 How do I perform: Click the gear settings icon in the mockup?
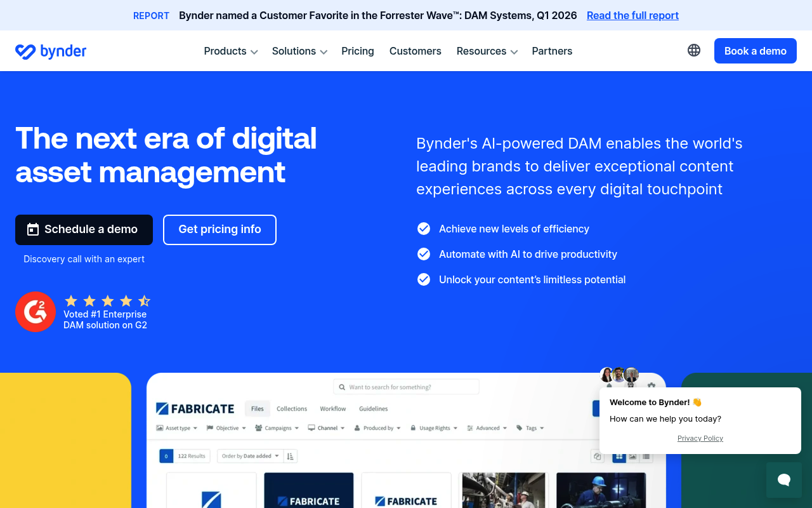click(652, 385)
